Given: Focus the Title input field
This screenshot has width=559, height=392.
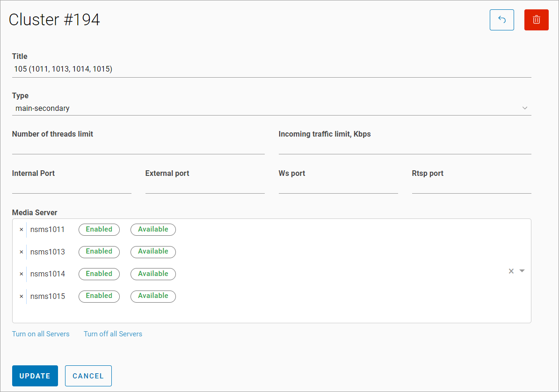Looking at the screenshot, I should pyautogui.click(x=271, y=69).
